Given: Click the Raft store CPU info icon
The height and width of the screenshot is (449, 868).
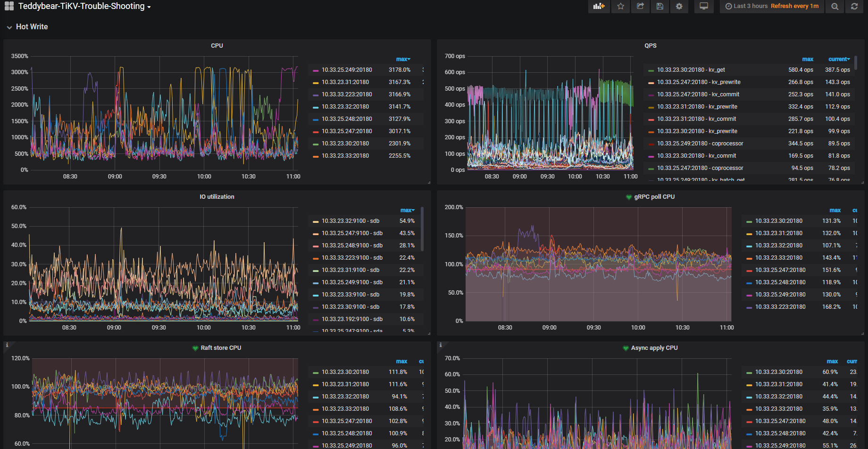Looking at the screenshot, I should coord(7,345).
